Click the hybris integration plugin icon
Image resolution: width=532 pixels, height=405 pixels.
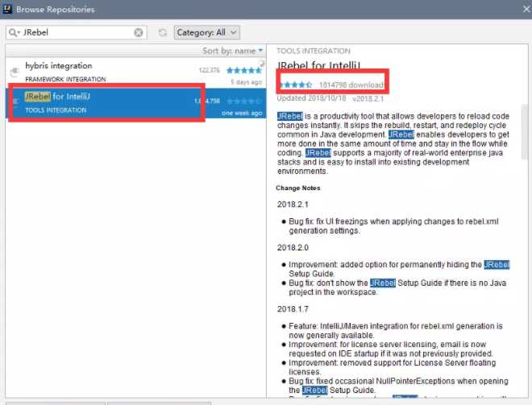[x=15, y=72]
